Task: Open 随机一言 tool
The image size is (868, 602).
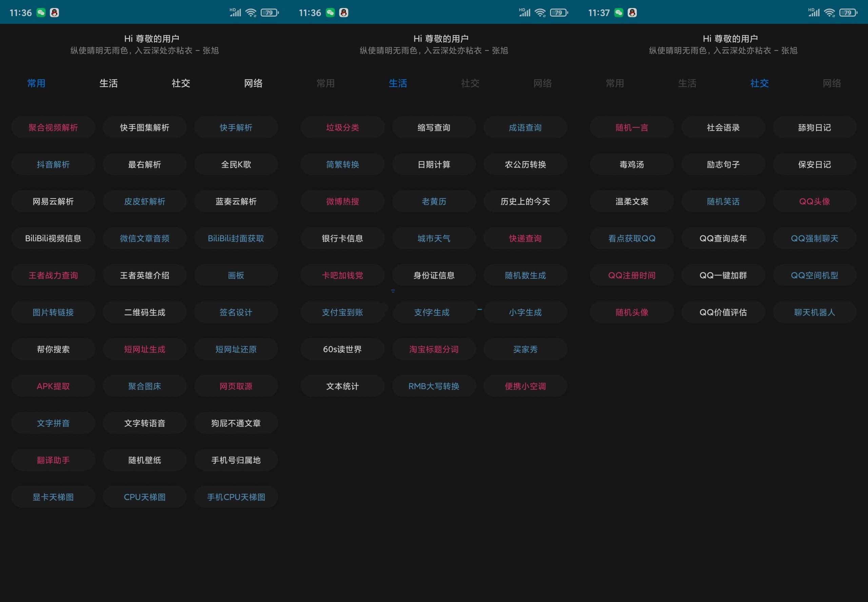Action: coord(632,127)
